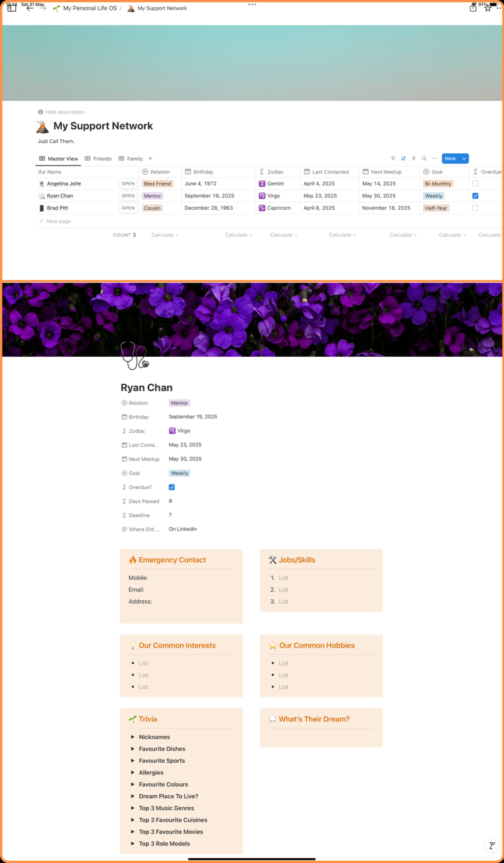Open My Personal Life OS breadcrumb

coord(85,8)
